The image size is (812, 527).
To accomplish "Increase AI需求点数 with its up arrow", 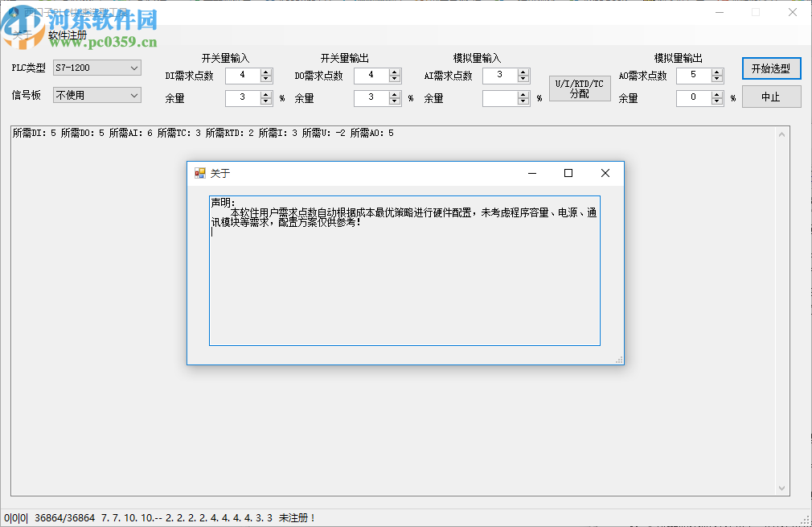I will click(523, 72).
